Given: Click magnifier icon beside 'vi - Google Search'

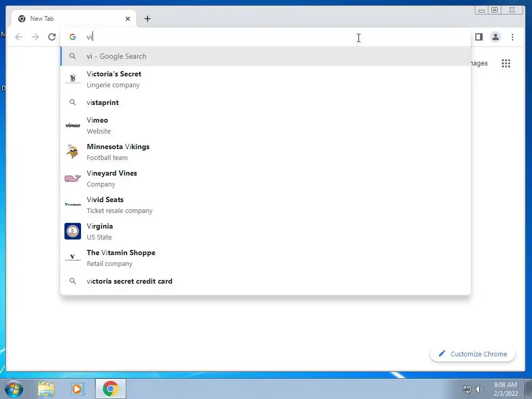Looking at the screenshot, I should (73, 56).
